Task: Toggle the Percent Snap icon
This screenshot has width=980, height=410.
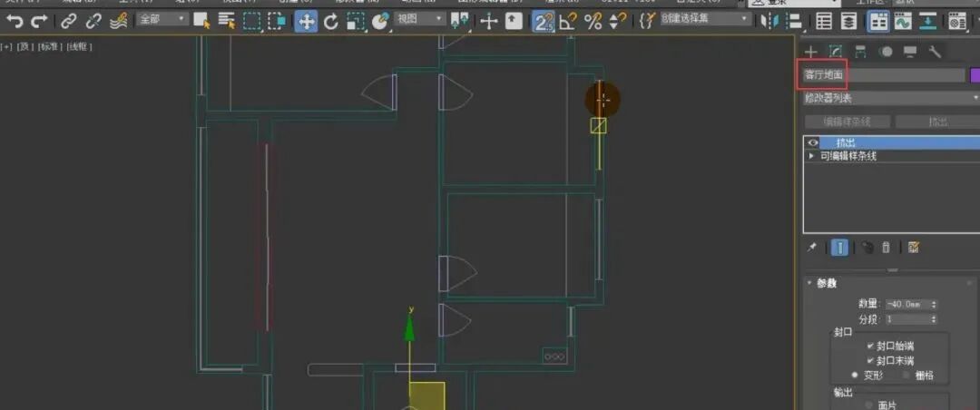Action: (x=593, y=22)
